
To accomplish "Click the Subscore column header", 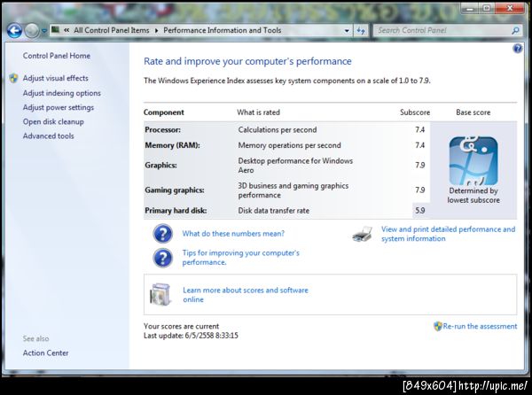I will coord(415,112).
